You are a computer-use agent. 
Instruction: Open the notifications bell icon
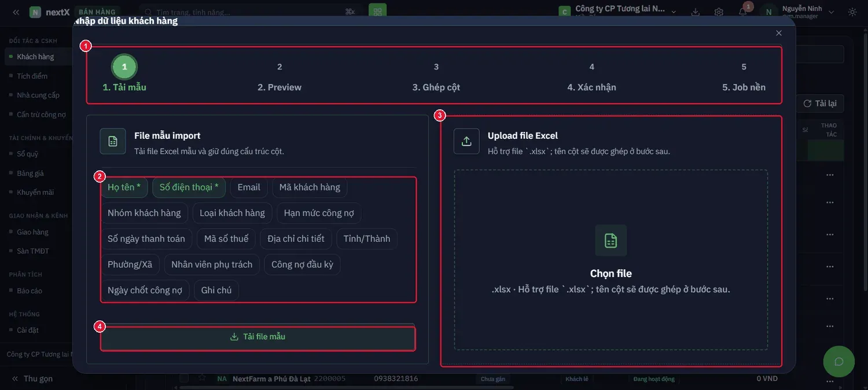[x=742, y=12]
